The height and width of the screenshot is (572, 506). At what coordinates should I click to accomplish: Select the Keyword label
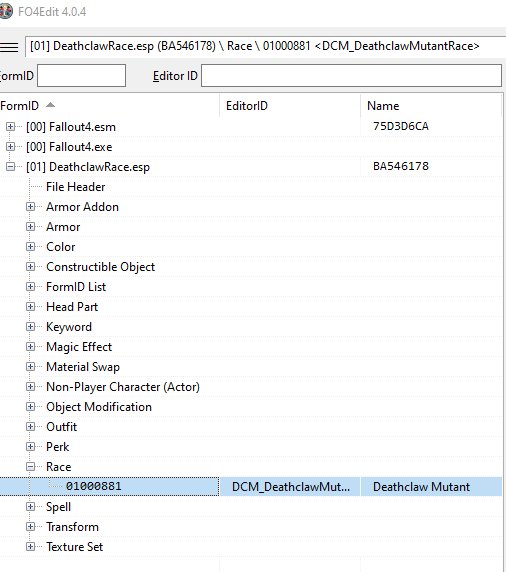69,327
